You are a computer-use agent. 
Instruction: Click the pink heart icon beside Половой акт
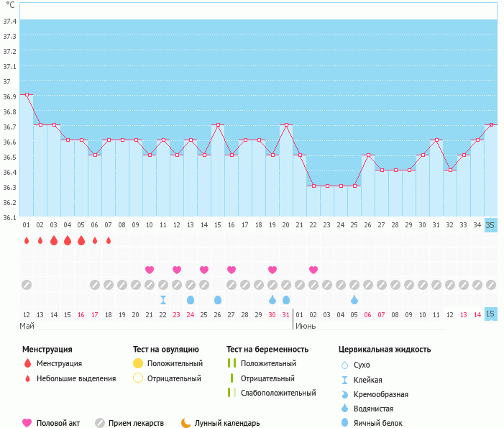27,423
